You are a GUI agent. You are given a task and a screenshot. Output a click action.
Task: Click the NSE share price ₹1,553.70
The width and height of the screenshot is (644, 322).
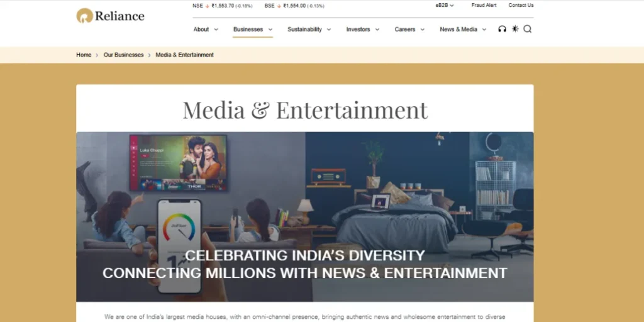(223, 6)
